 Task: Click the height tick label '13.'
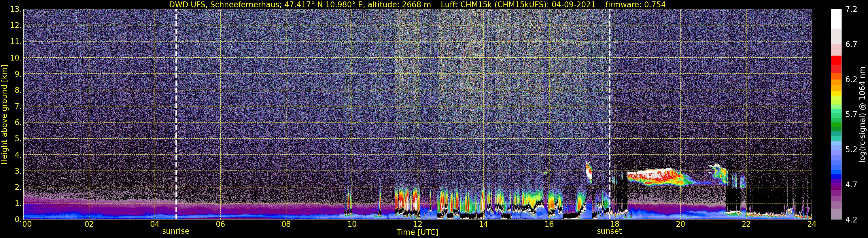pos(16,9)
